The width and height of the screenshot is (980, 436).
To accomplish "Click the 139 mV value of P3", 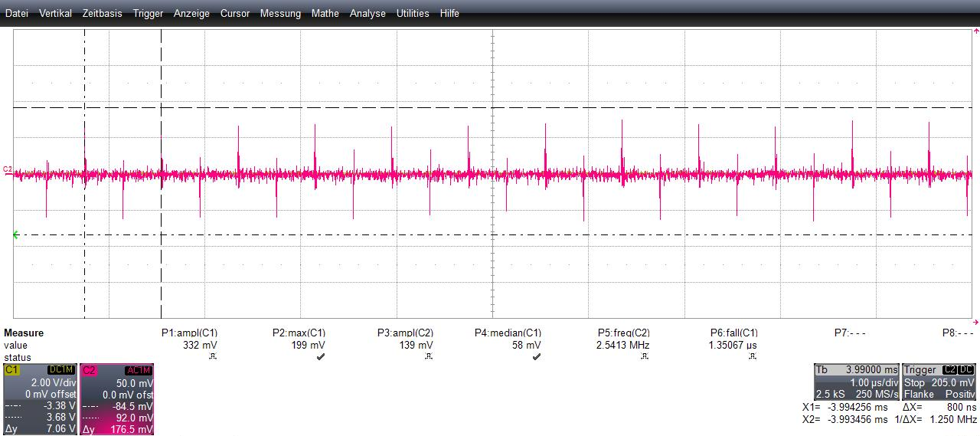I will (x=416, y=346).
